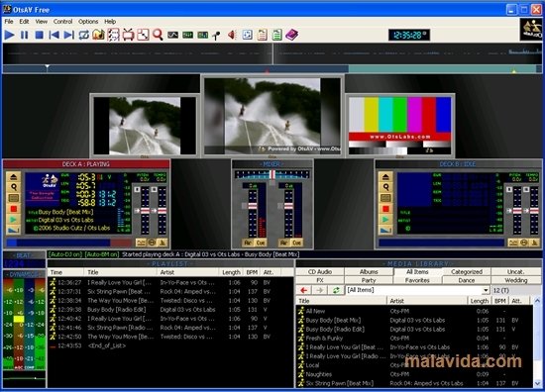Click the second green display toolbar icon
This screenshot has width=545, height=392.
[202, 35]
